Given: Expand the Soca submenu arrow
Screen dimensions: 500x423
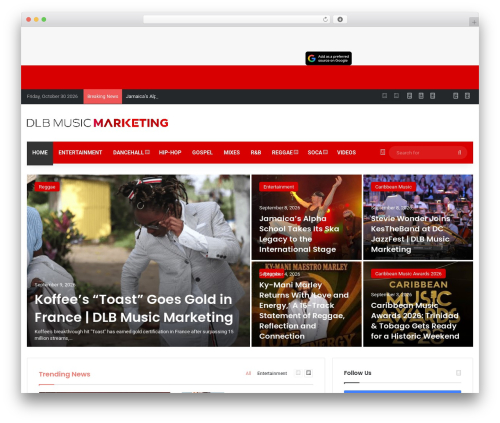Looking at the screenshot, I should tap(326, 152).
